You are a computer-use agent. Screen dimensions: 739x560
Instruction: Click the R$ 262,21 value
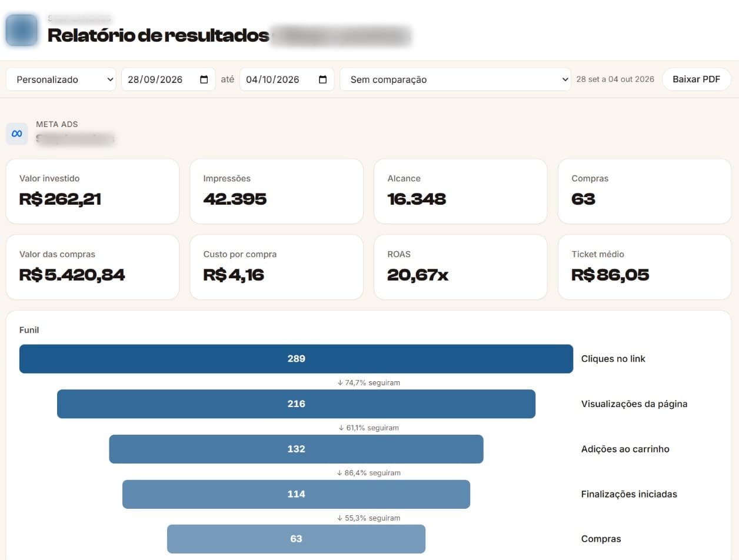click(60, 199)
